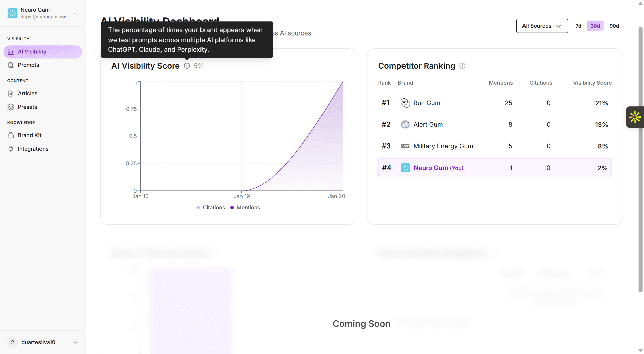
Task: Switch to the 7d time range
Action: [x=578, y=26]
